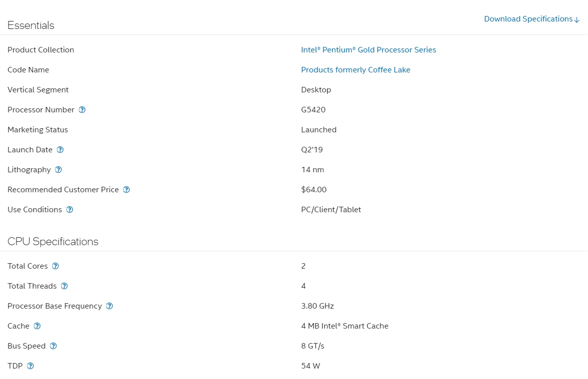The height and width of the screenshot is (379, 588).
Task: Open Intel Pentium Gold Processor Series link
Action: point(369,50)
